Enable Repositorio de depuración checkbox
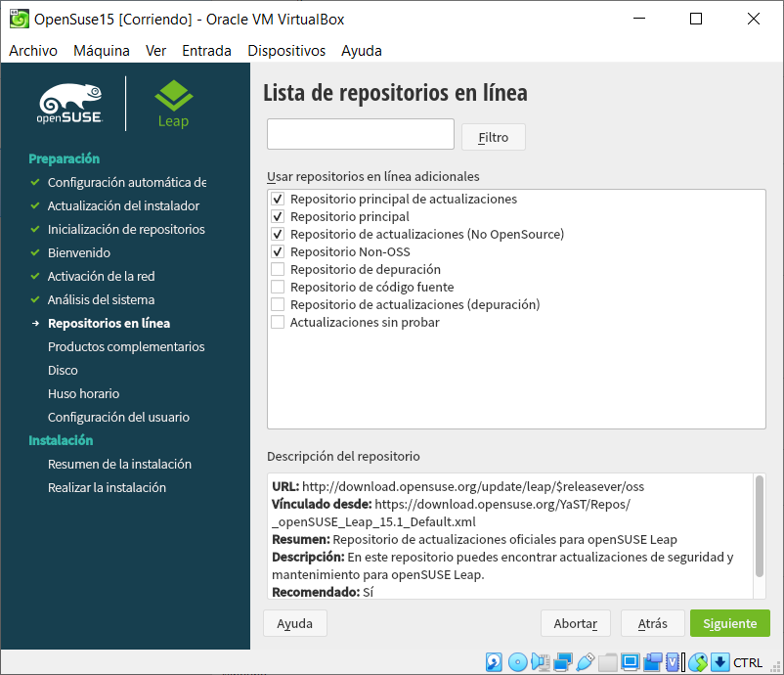Viewport: 784px width, 675px height. click(278, 269)
